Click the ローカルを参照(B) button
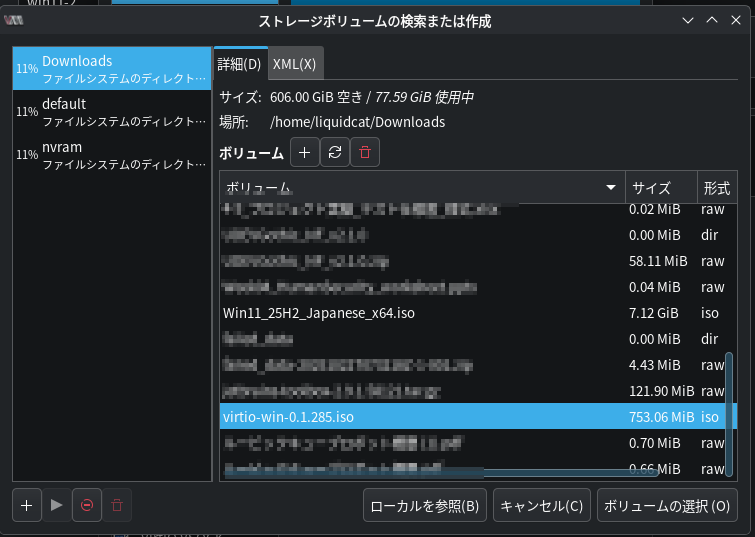 tap(425, 506)
